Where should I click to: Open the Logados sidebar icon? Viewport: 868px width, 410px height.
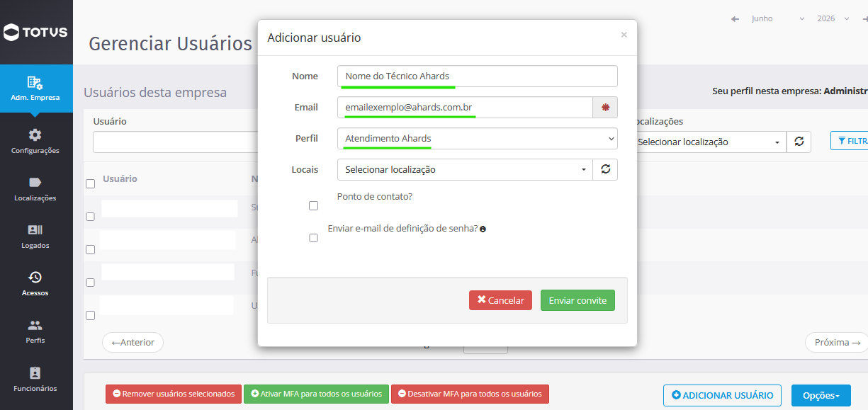click(35, 229)
